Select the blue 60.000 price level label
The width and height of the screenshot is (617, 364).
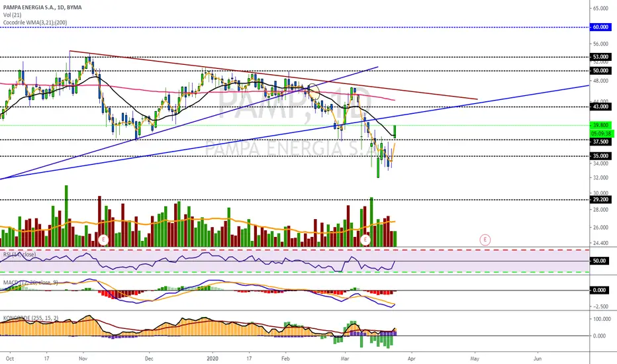tap(601, 27)
